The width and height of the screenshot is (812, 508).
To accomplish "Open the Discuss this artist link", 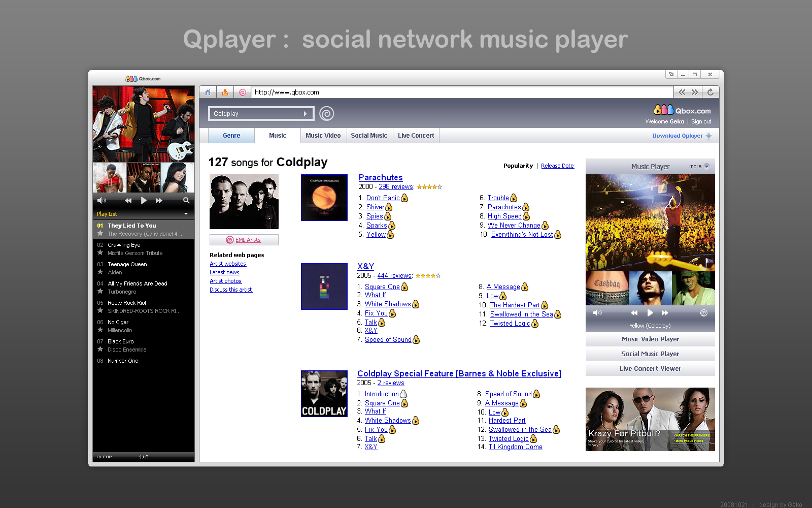I will pyautogui.click(x=231, y=290).
